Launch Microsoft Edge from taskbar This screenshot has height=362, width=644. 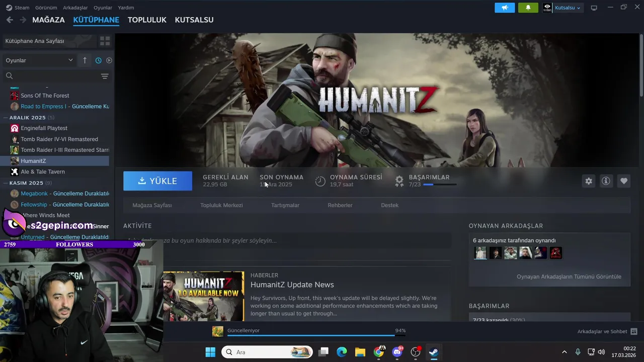click(x=342, y=352)
